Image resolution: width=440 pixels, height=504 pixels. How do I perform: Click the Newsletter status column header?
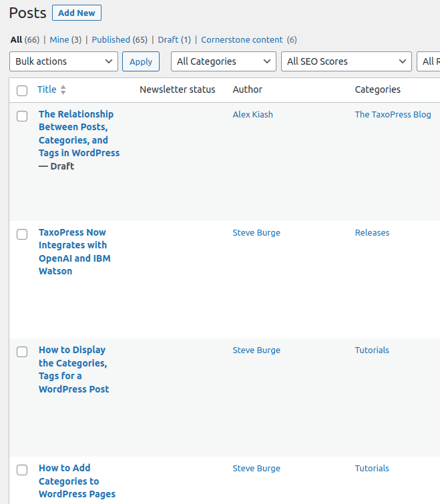[x=178, y=89]
